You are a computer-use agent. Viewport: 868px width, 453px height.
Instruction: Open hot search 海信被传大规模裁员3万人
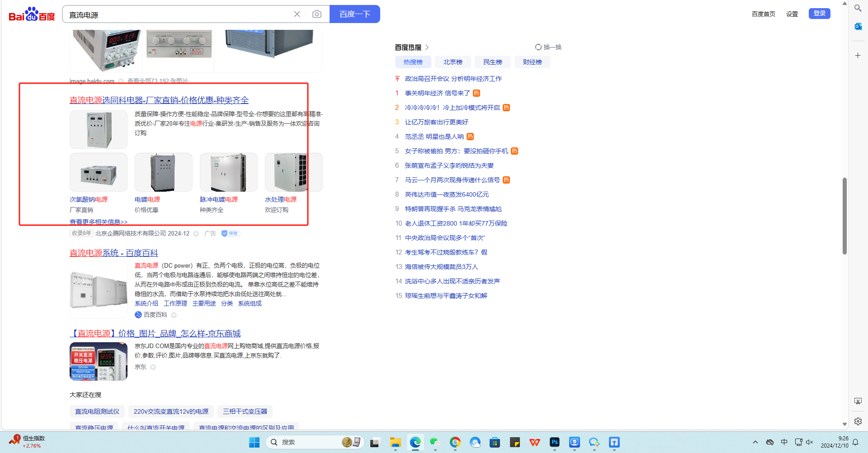[x=441, y=267]
